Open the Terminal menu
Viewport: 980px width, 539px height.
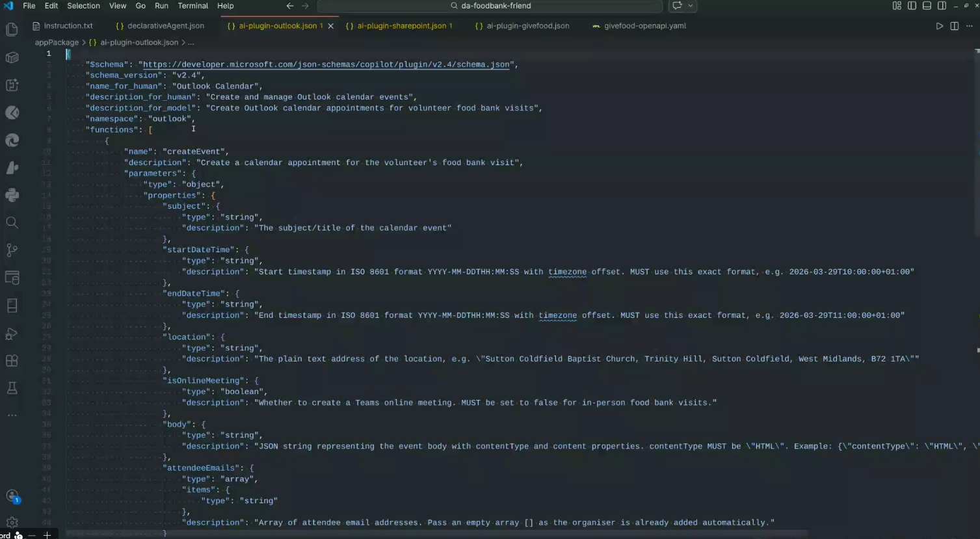[x=192, y=6]
